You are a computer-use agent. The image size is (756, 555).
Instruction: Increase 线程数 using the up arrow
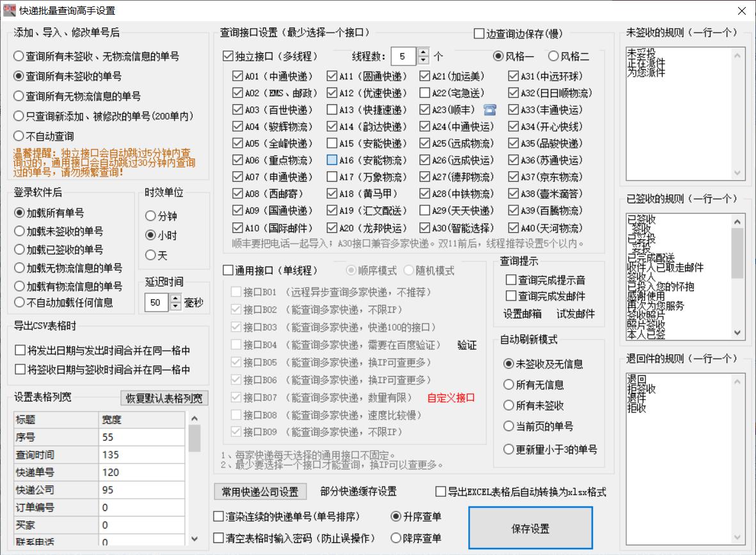point(423,53)
